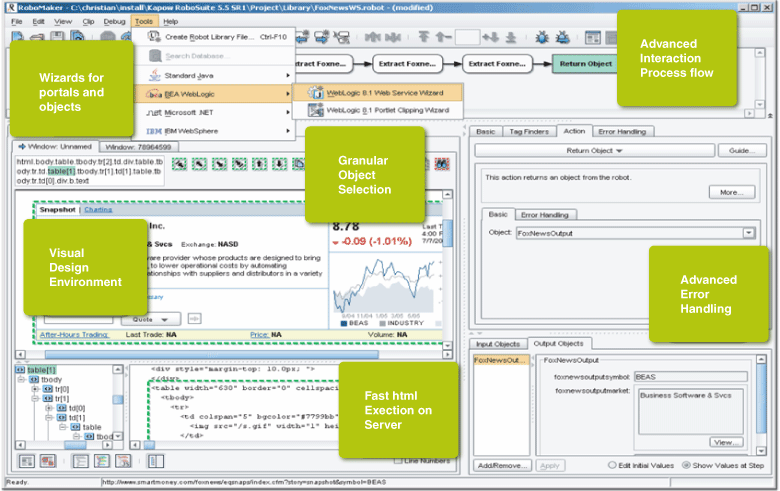
Task: Open the Standard Java submenu
Action: (215, 76)
